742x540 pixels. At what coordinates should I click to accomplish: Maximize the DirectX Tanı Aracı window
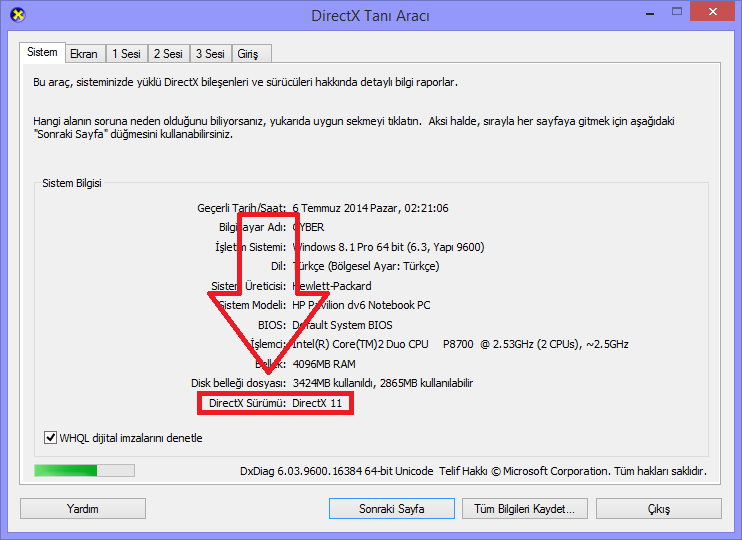(677, 12)
